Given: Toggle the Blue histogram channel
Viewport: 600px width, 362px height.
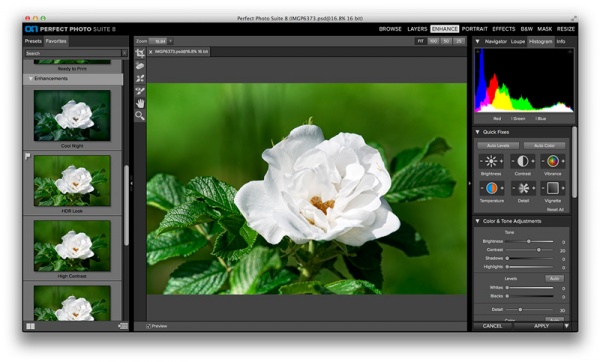Looking at the screenshot, I should [541, 119].
